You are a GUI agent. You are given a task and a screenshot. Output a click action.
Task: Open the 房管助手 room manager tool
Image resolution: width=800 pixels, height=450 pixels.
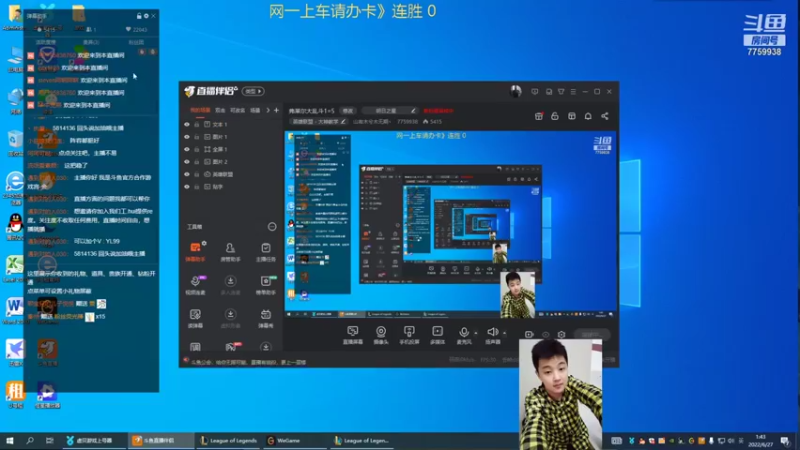tap(230, 252)
